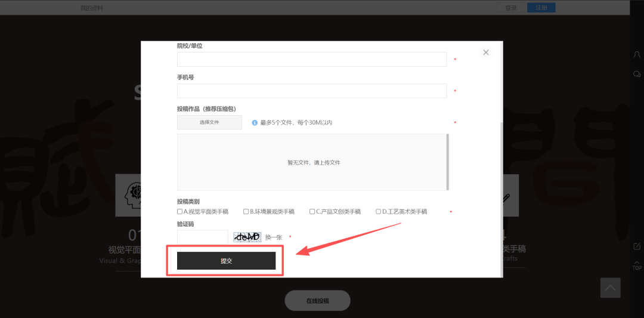Click the 投稿类别 label
The width and height of the screenshot is (644, 318).
(188, 202)
